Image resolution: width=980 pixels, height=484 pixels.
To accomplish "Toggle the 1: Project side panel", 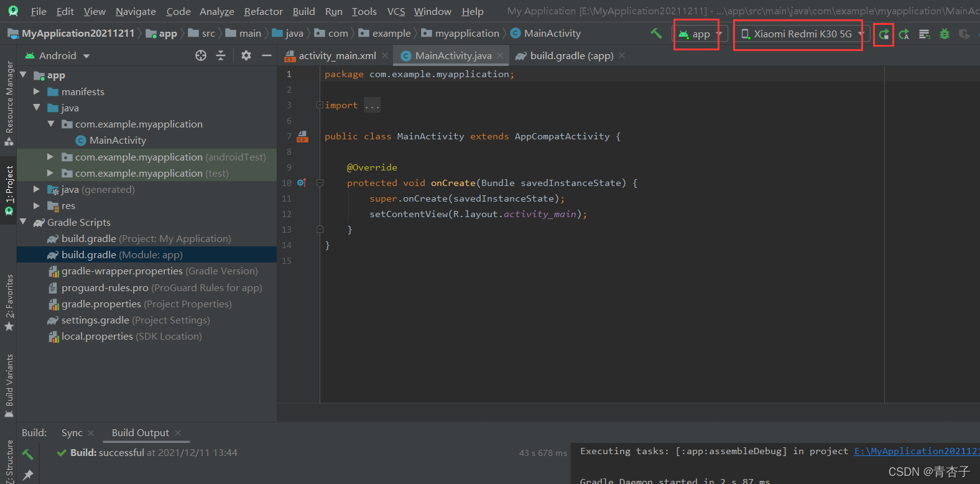I will tap(9, 191).
